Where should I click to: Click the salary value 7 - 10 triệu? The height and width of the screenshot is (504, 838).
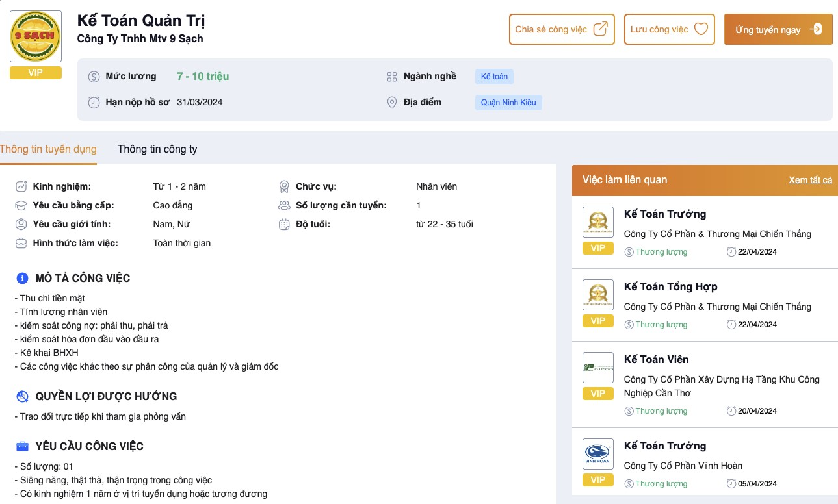(203, 76)
